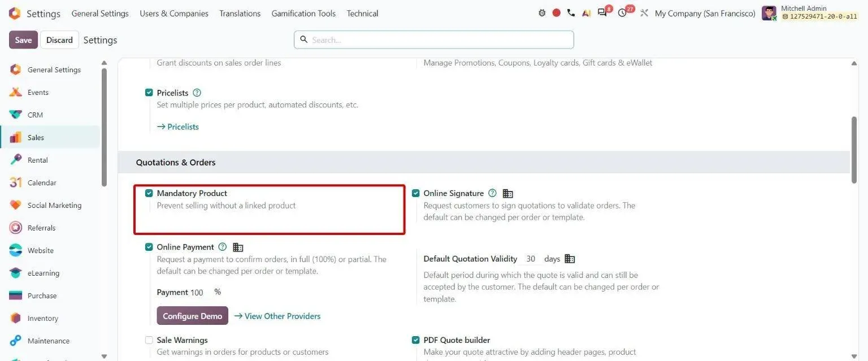The image size is (868, 361).
Task: Click Mitchell Admin avatar picture
Action: point(769,13)
